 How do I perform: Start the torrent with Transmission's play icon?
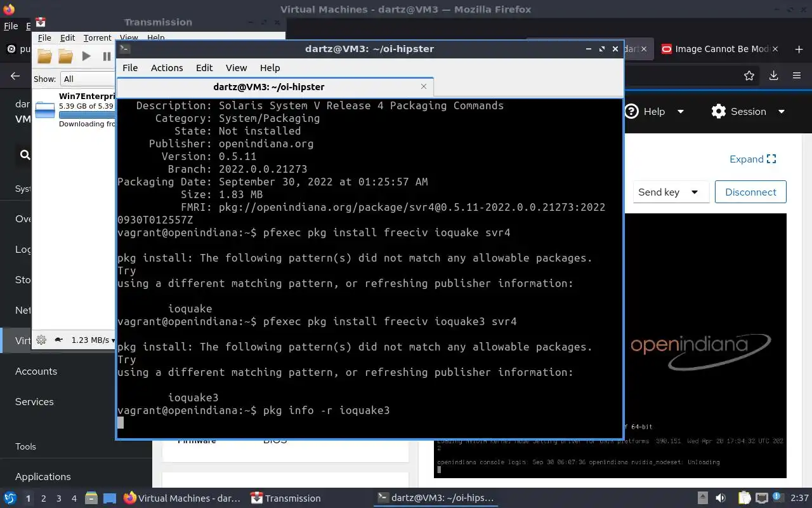tap(86, 57)
